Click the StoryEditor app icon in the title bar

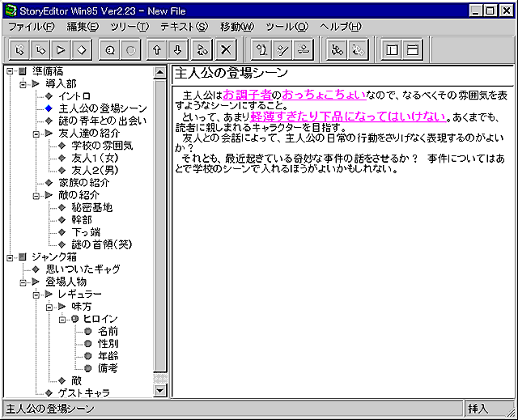click(11, 11)
